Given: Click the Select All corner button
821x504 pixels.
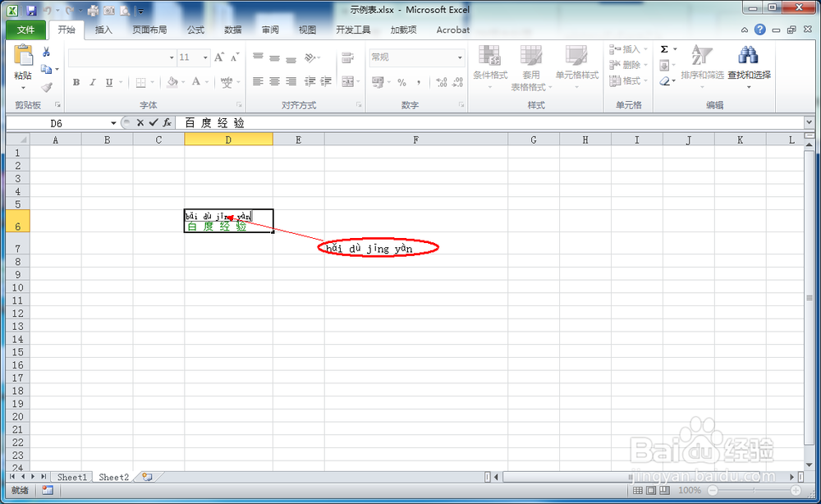Looking at the screenshot, I should click(18, 140).
